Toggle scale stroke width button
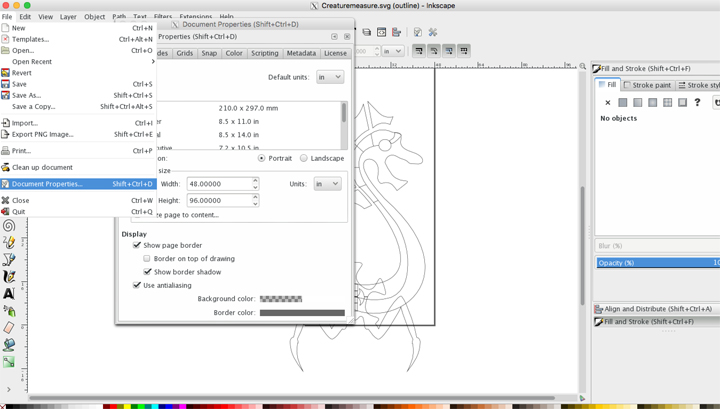This screenshot has height=409, width=720. coord(419,50)
